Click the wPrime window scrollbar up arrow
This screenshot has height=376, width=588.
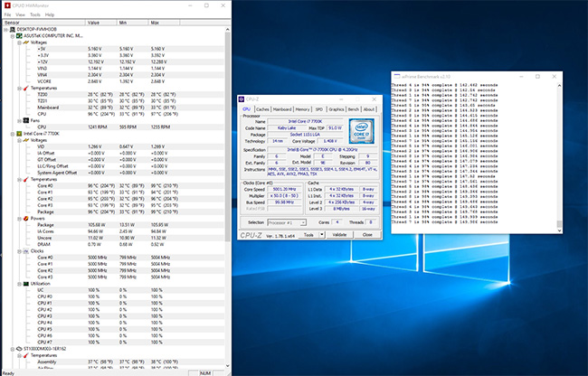click(x=559, y=85)
